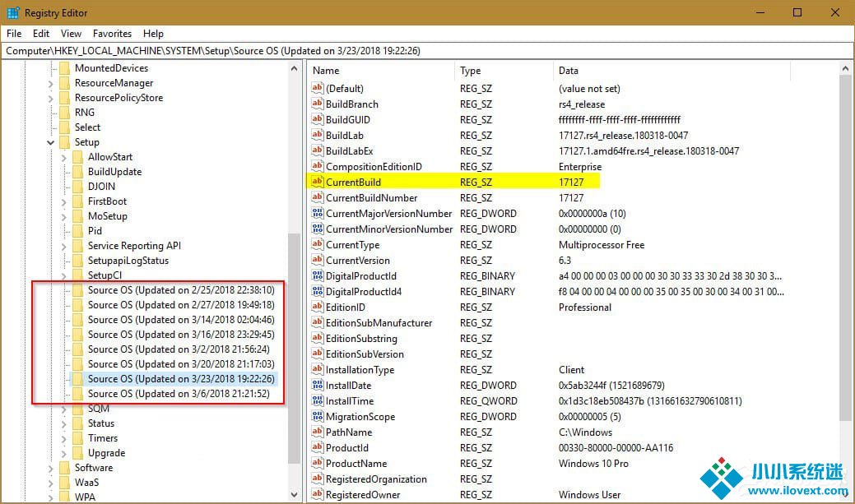855x504 pixels.
Task: Select the Timers key
Action: coord(103,438)
